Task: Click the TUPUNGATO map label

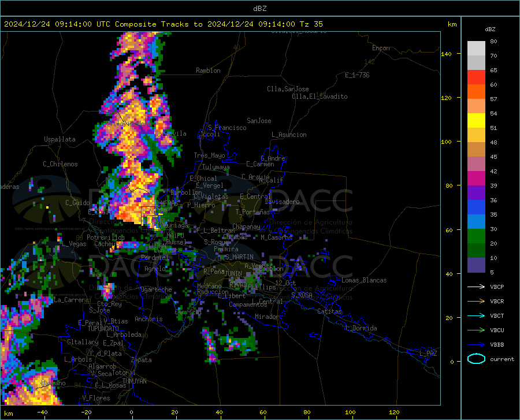Action: pyautogui.click(x=103, y=329)
